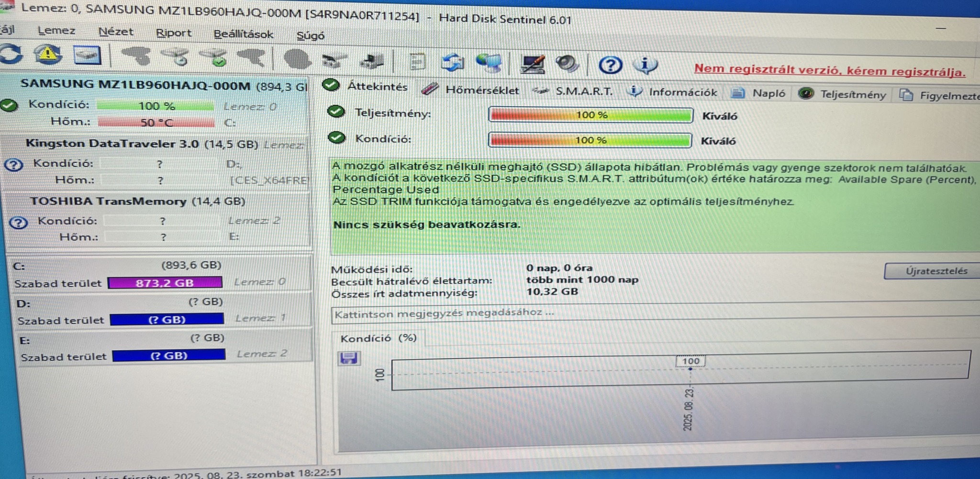
Task: Click the E: drive blue free space bar
Action: tap(169, 355)
